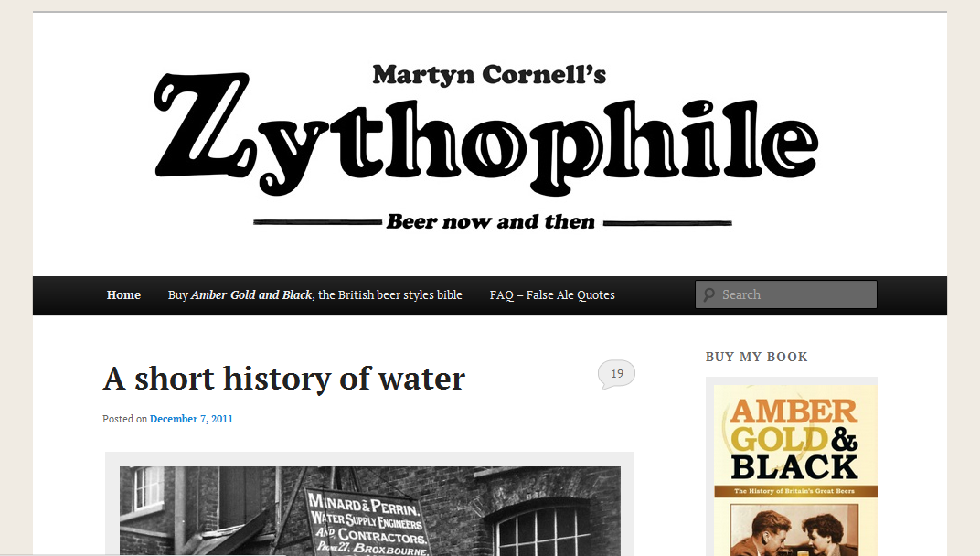
Task: Open Buy Amber Gold and Black page
Action: tap(315, 294)
